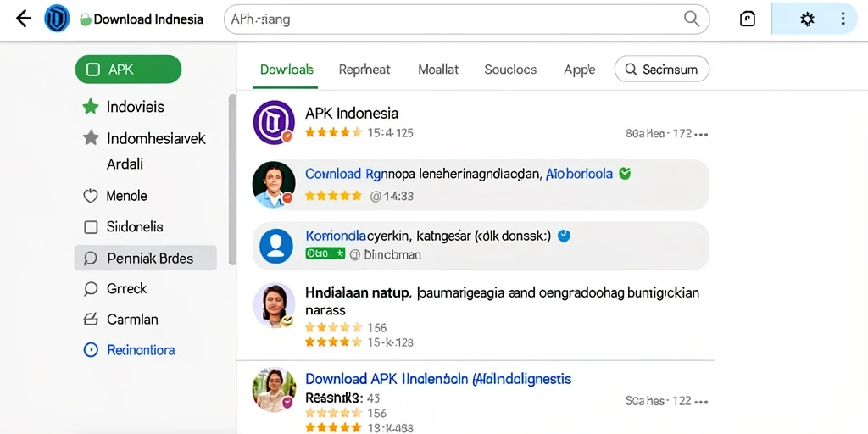Image resolution: width=868 pixels, height=434 pixels.
Task: Click the gray star beside Indomhesiavek
Action: coord(90,138)
